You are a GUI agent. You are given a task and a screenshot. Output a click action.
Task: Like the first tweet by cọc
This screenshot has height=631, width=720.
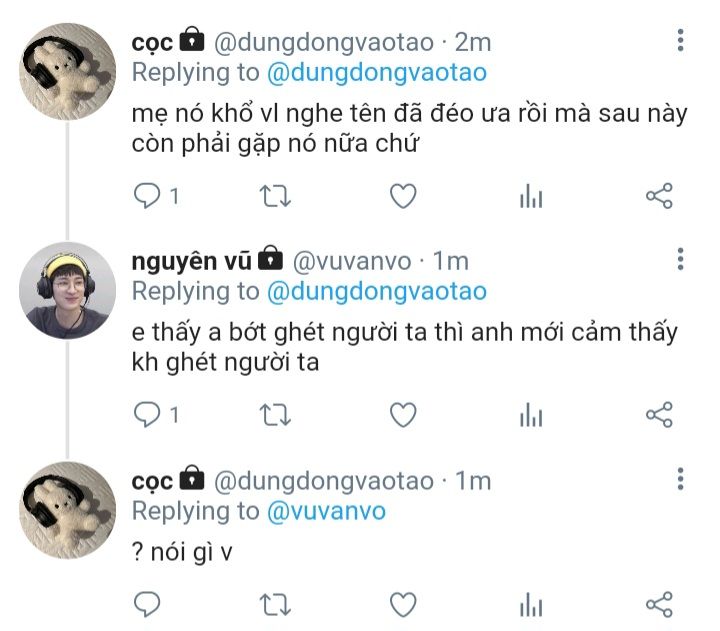tap(402, 196)
